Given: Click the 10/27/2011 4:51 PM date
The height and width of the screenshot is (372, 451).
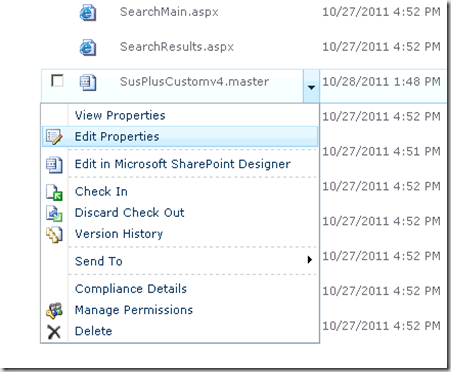Looking at the screenshot, I should tap(381, 152).
